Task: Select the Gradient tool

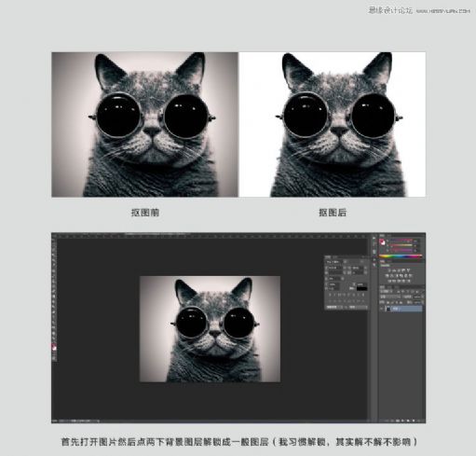Action: click(54, 296)
